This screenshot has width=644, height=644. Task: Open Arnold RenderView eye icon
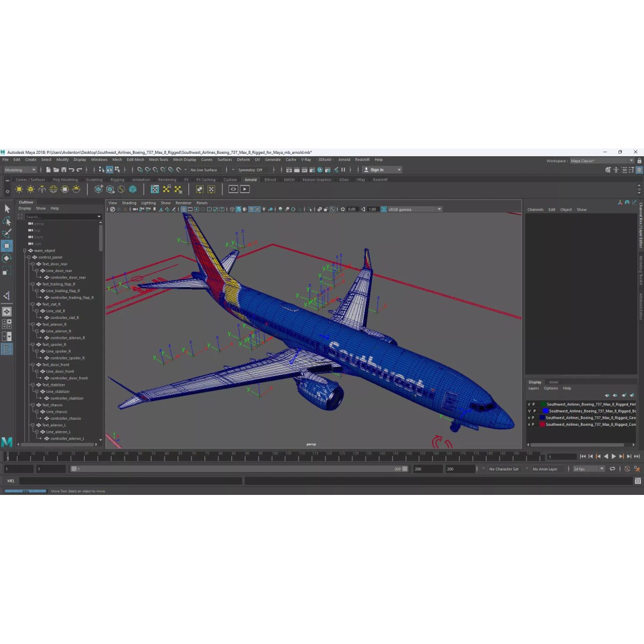(233, 190)
